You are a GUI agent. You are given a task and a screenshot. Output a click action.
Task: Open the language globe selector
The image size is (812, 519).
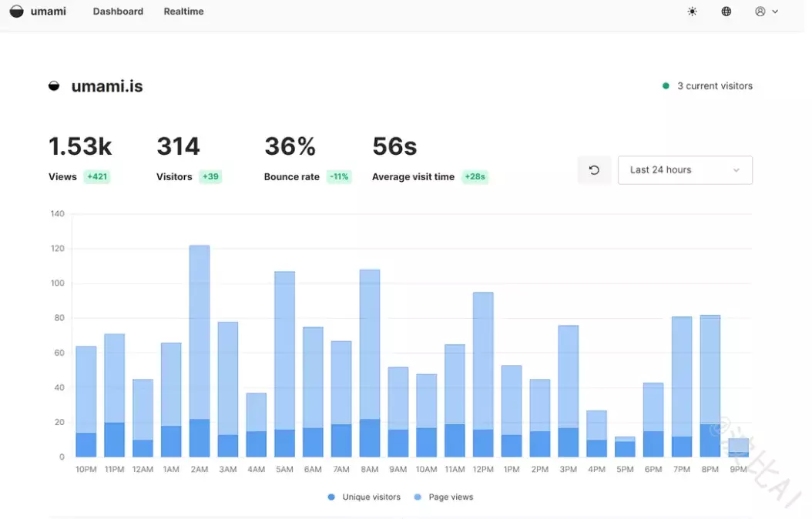(x=726, y=12)
